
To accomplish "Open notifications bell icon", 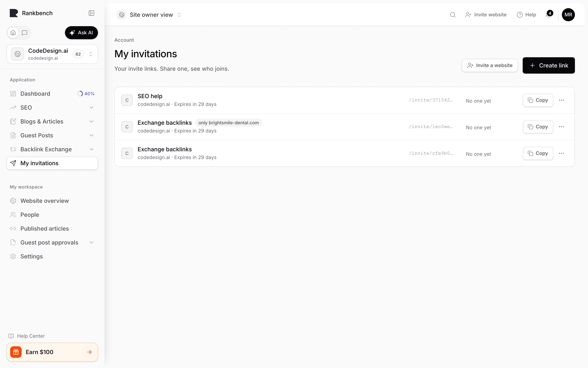I will pyautogui.click(x=549, y=14).
